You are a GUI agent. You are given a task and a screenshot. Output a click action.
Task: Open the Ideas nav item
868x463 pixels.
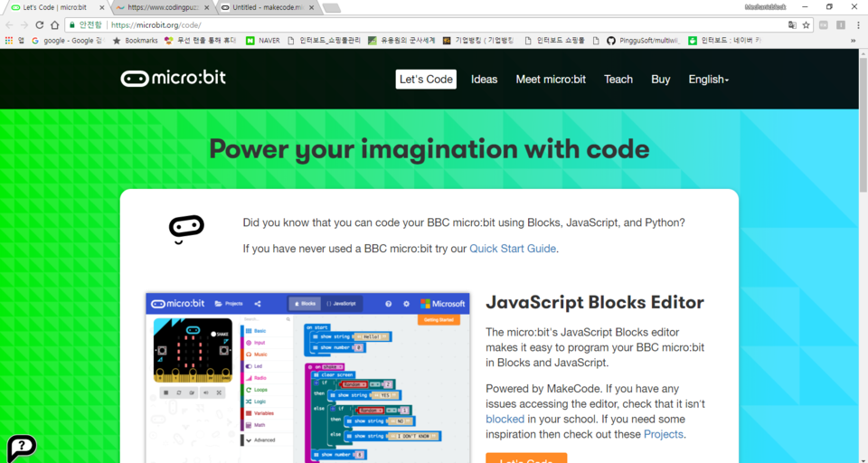(485, 80)
